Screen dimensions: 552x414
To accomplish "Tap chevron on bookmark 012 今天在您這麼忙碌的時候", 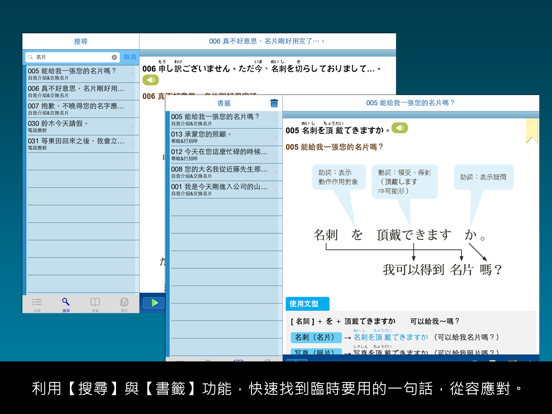I will (x=276, y=155).
